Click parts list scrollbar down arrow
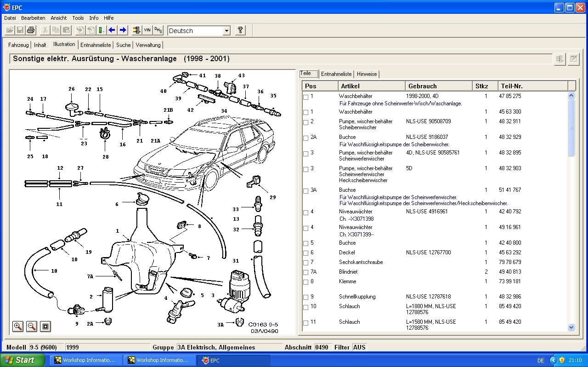The image size is (588, 367). pos(571,327)
